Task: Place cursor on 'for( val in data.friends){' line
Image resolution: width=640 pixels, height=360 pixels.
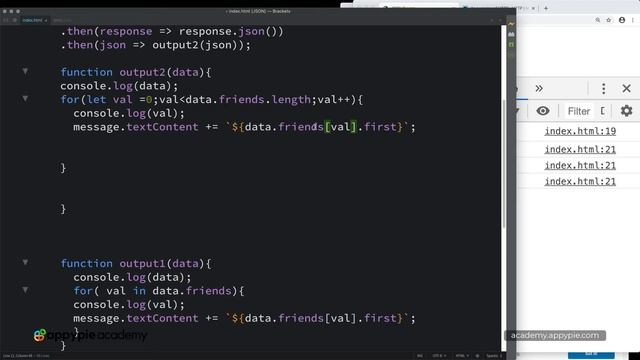Action: (159, 291)
